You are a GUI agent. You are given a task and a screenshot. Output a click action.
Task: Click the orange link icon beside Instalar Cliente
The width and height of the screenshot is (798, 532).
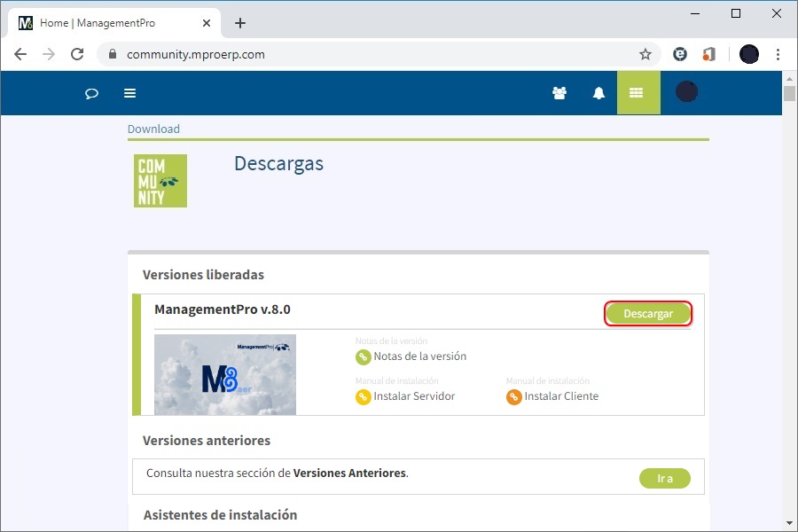(513, 397)
